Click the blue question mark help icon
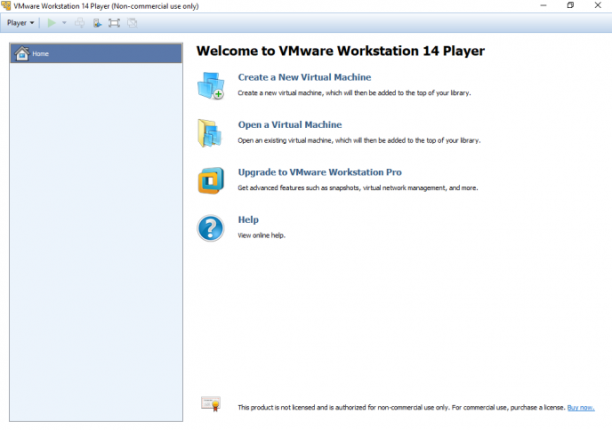 click(x=211, y=228)
